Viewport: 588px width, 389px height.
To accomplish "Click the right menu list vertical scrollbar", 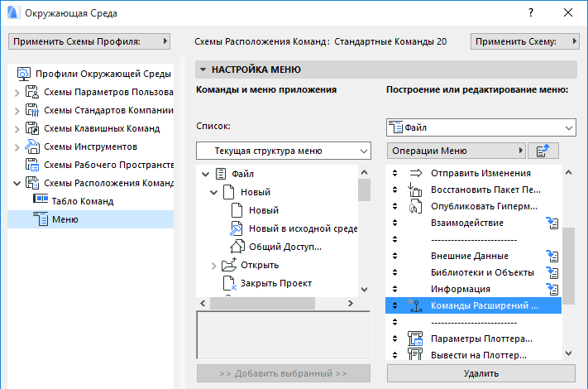I will tap(568, 257).
